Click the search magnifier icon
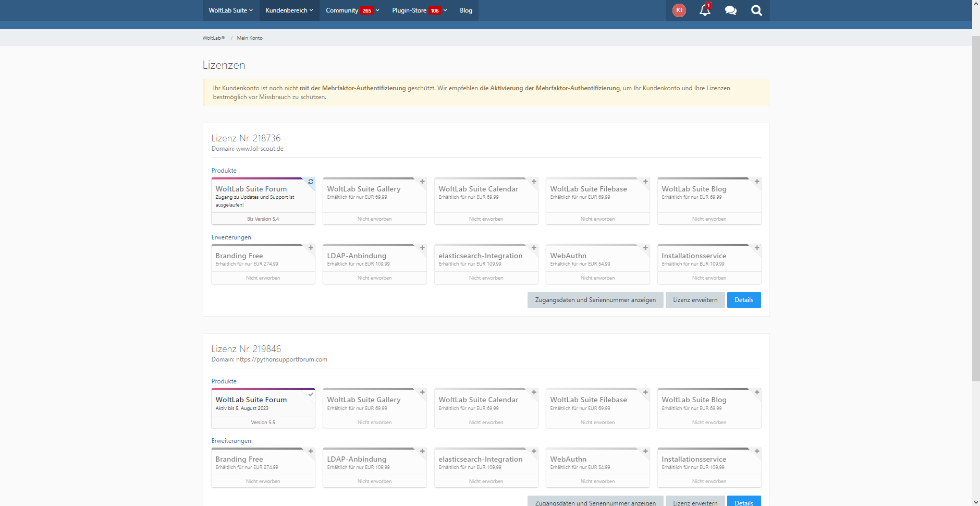Screen dimensions: 980x506 pyautogui.click(x=756, y=10)
